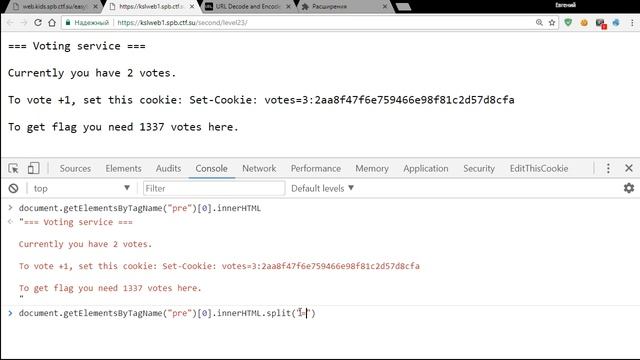Open console settings gear icon
Viewport: 640px width, 360px height.
coord(629,188)
